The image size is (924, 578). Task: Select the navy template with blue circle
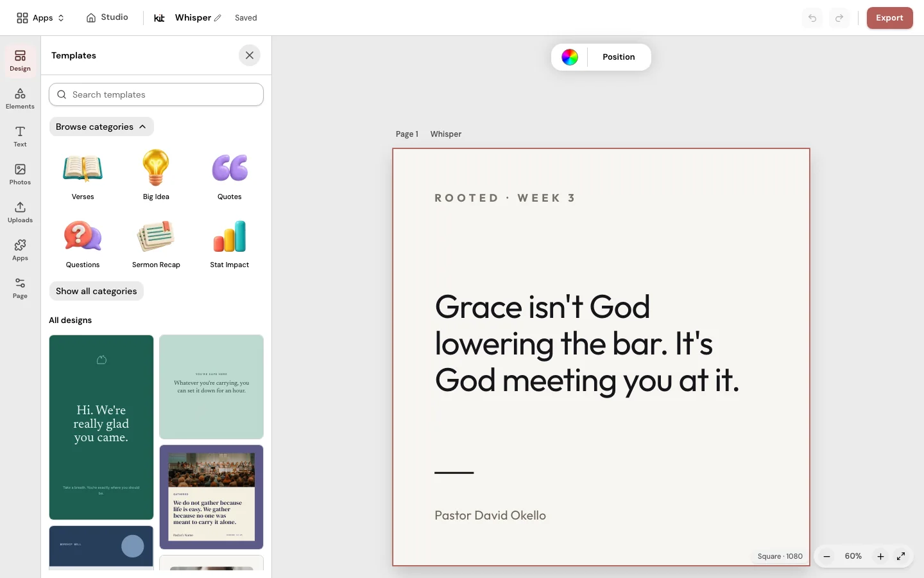pyautogui.click(x=101, y=547)
